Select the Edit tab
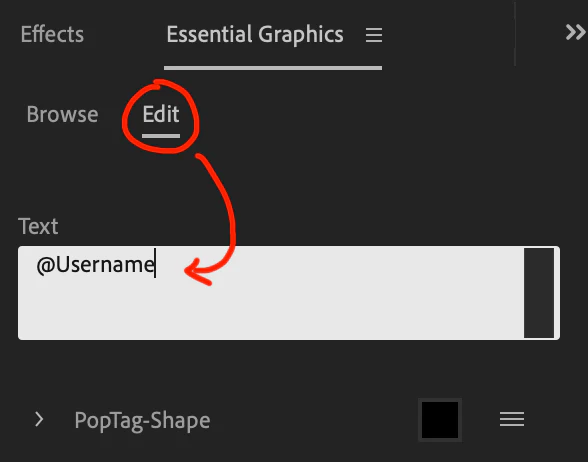 point(161,114)
